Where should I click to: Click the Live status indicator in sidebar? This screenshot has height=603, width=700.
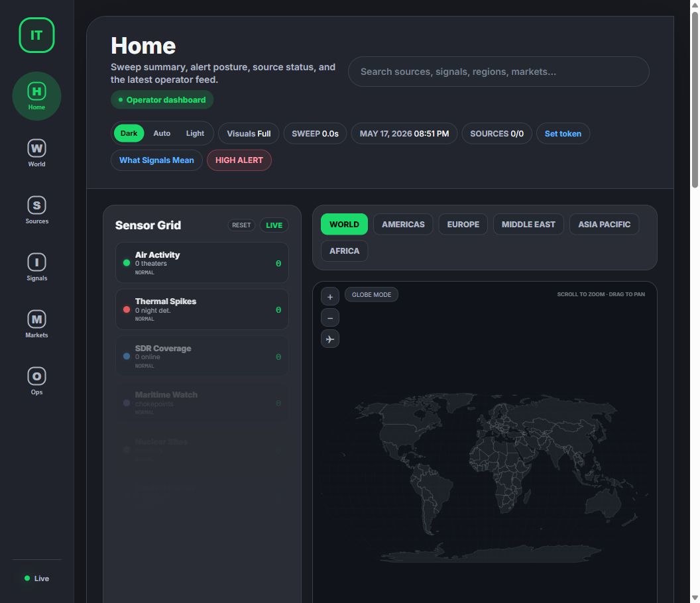(x=36, y=578)
